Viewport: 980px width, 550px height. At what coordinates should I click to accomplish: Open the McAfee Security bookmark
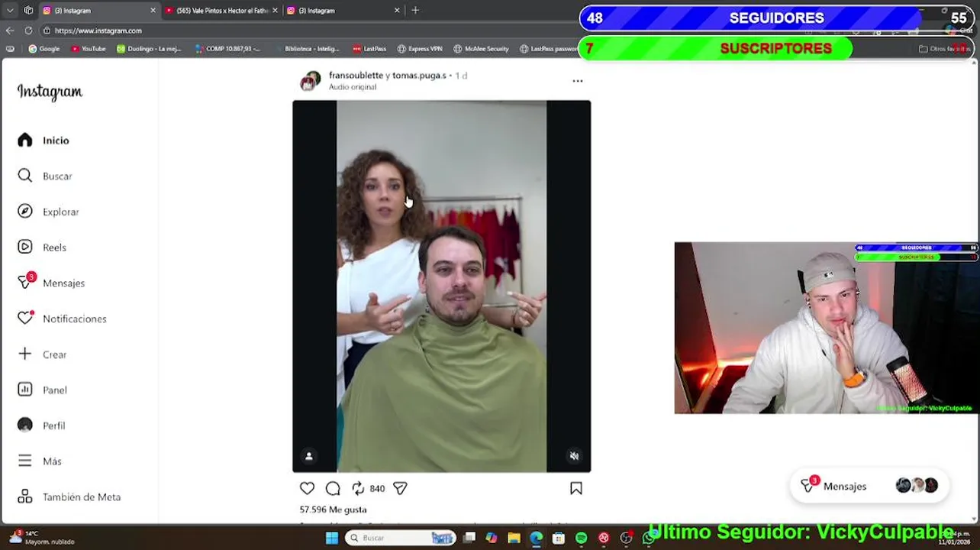(481, 49)
